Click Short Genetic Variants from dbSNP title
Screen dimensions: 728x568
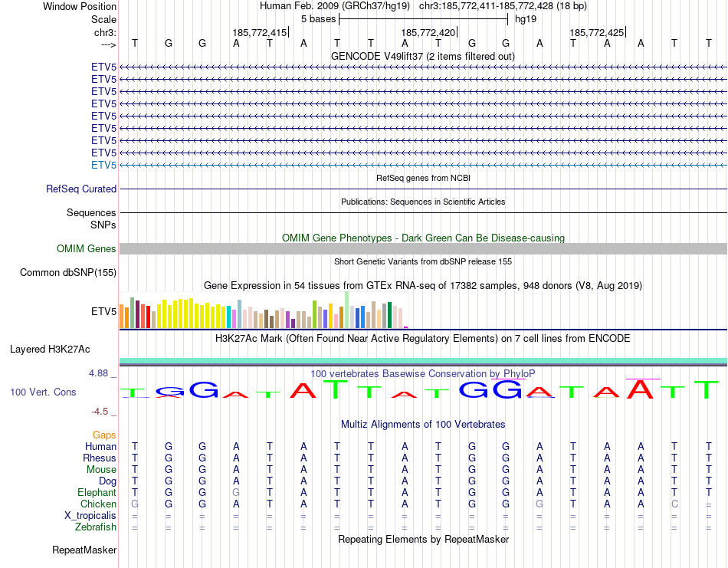pos(423,261)
